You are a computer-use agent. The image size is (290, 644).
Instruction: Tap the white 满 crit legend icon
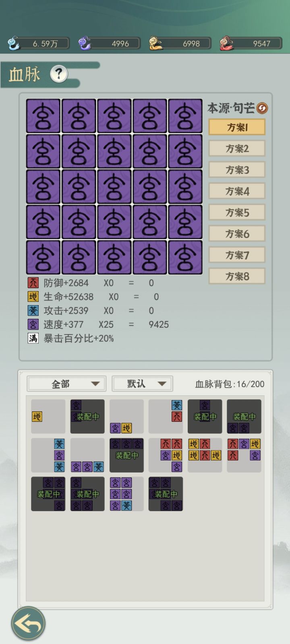click(x=33, y=338)
